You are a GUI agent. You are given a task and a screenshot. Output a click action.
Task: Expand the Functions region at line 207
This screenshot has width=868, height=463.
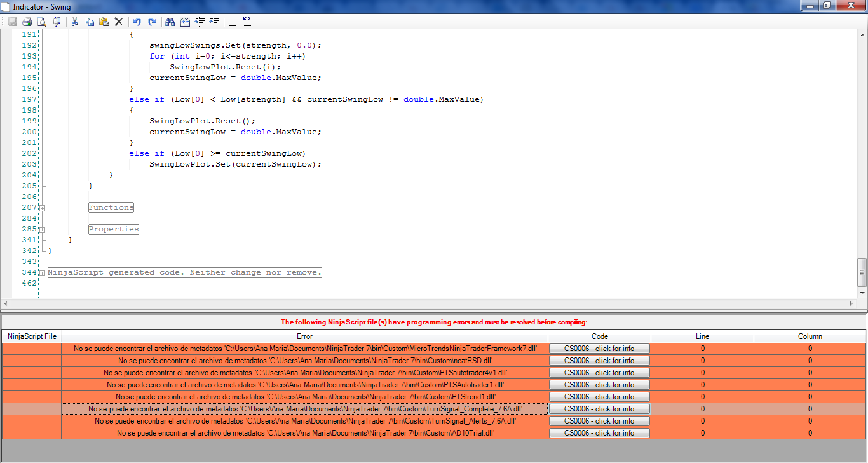click(x=43, y=208)
